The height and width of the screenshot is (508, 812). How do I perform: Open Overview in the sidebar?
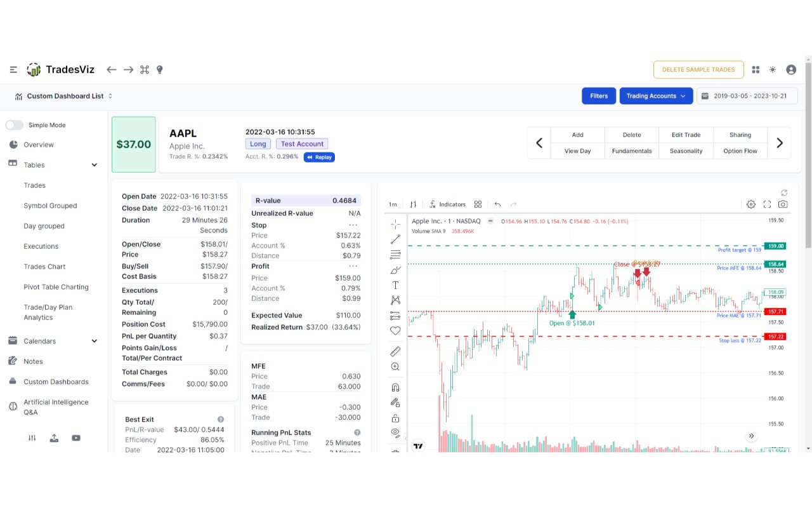point(39,145)
